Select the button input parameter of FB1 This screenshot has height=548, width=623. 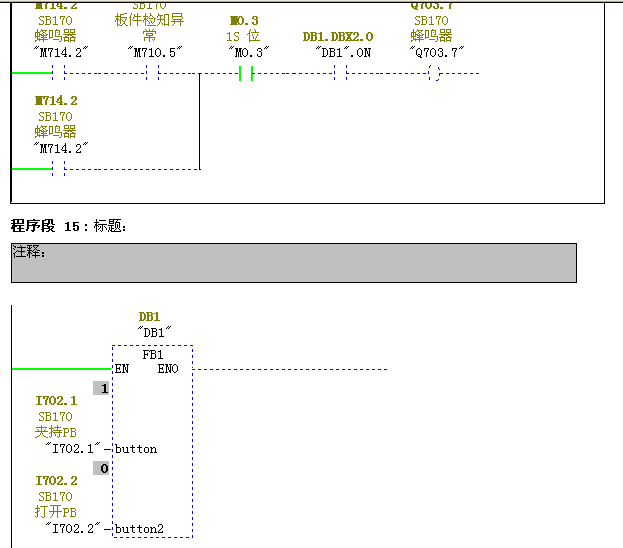136,449
